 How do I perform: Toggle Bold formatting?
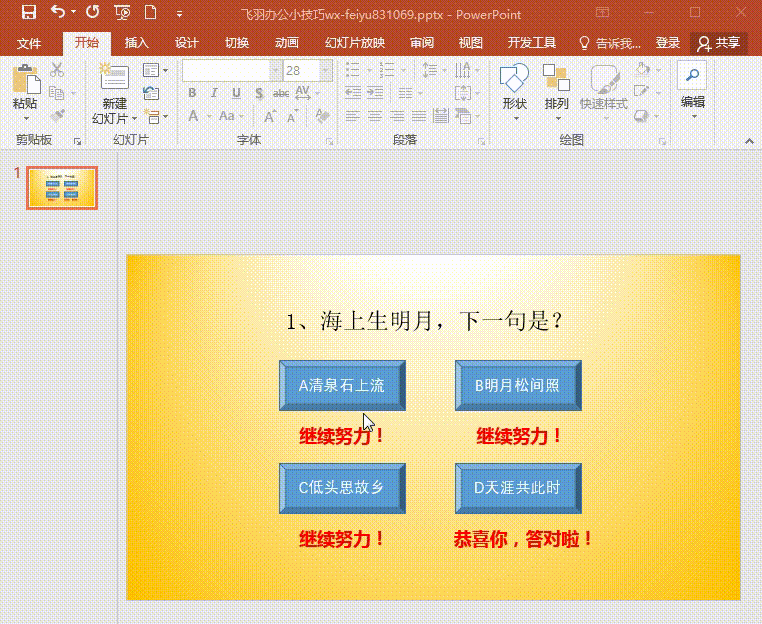click(x=192, y=93)
